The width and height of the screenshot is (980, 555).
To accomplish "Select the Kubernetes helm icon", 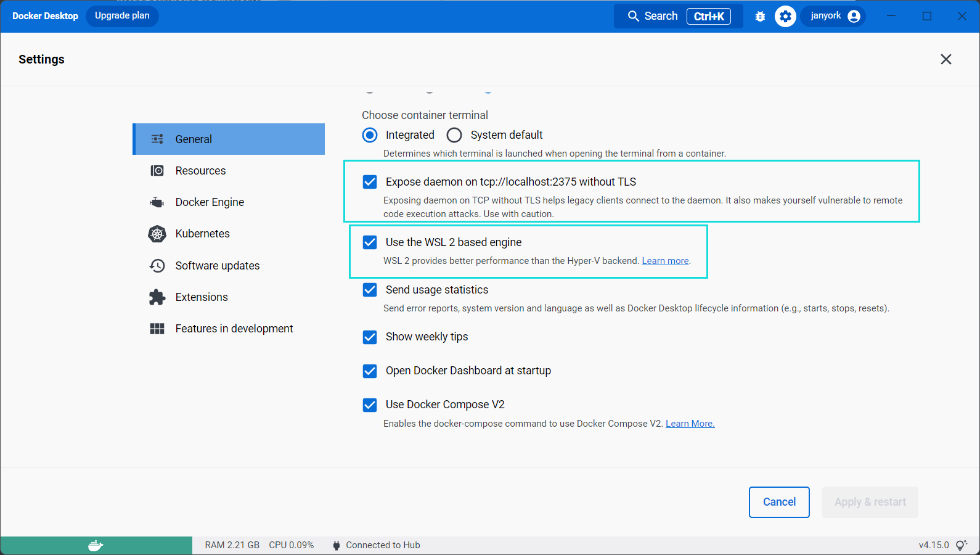I will (157, 234).
